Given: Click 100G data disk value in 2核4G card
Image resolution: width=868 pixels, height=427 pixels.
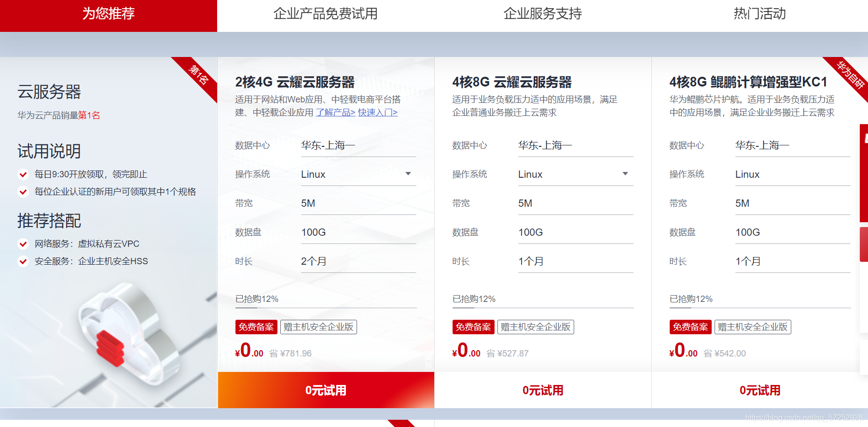Looking at the screenshot, I should 314,232.
